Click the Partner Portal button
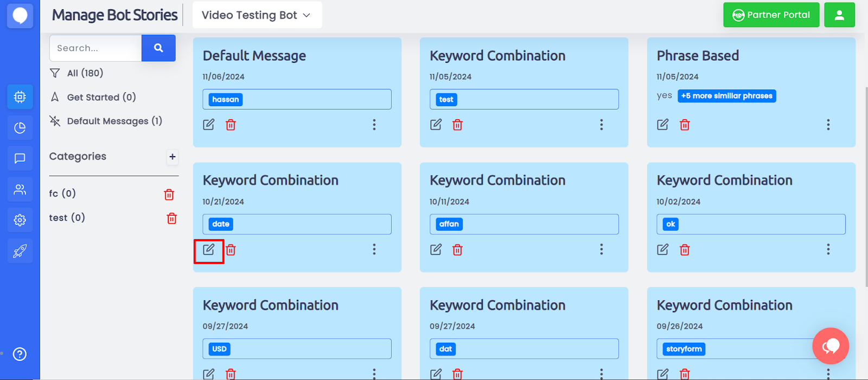 coord(771,15)
